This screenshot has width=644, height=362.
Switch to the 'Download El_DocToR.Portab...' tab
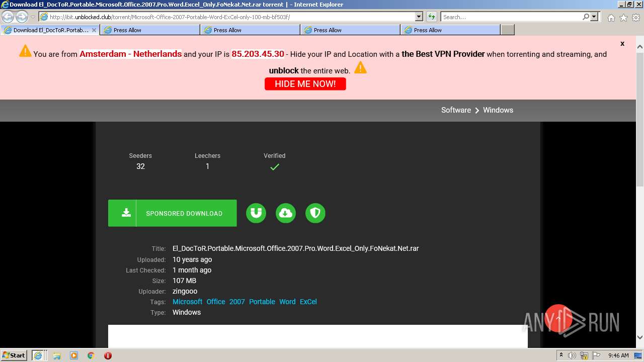point(49,30)
